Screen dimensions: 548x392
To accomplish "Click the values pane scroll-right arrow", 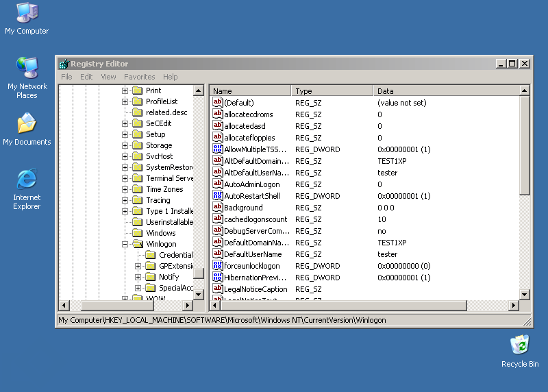I will (513, 305).
